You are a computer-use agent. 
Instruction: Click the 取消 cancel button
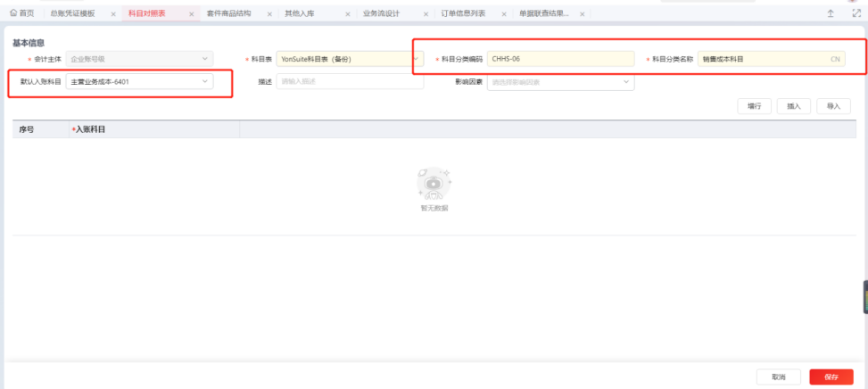tap(778, 377)
